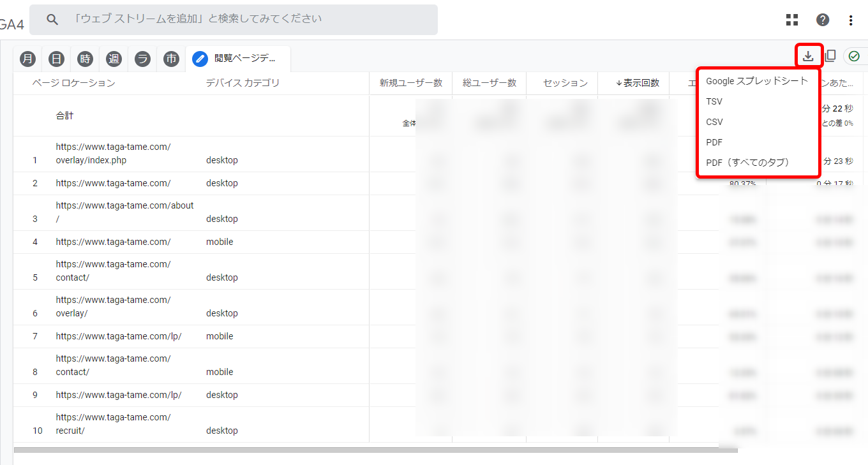Screen dimensions: 868x465
Task: Switch to the ラ tab
Action: coord(143,59)
